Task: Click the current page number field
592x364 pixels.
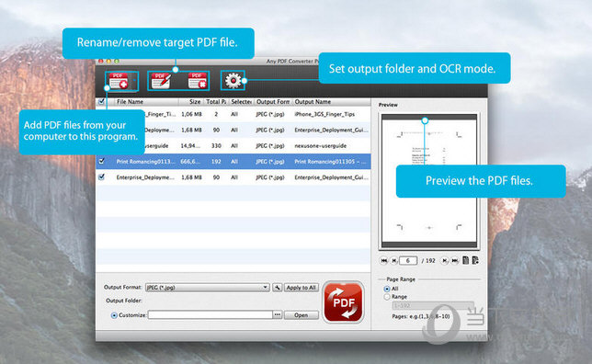Action: 408,260
